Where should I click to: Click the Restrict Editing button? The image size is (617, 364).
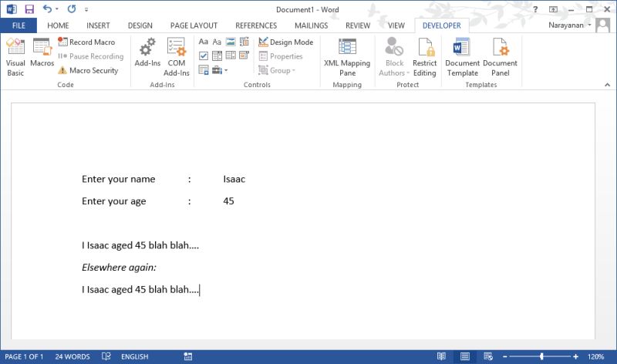click(425, 57)
